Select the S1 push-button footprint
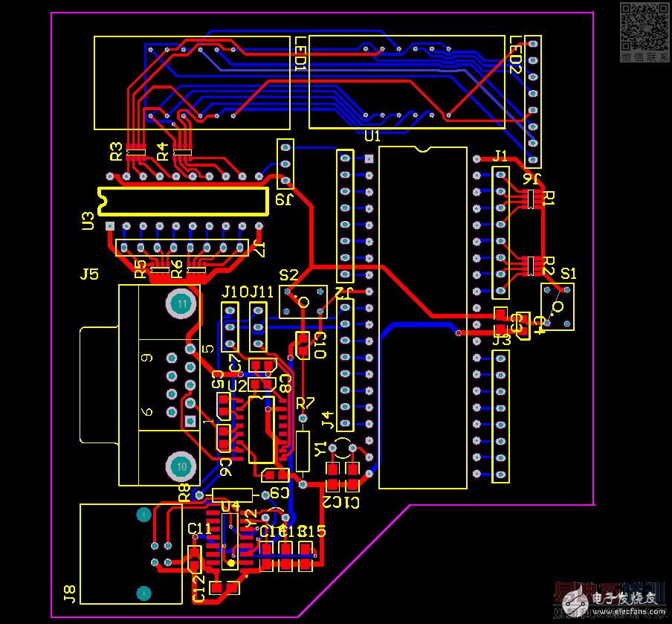The image size is (672, 624). (557, 306)
